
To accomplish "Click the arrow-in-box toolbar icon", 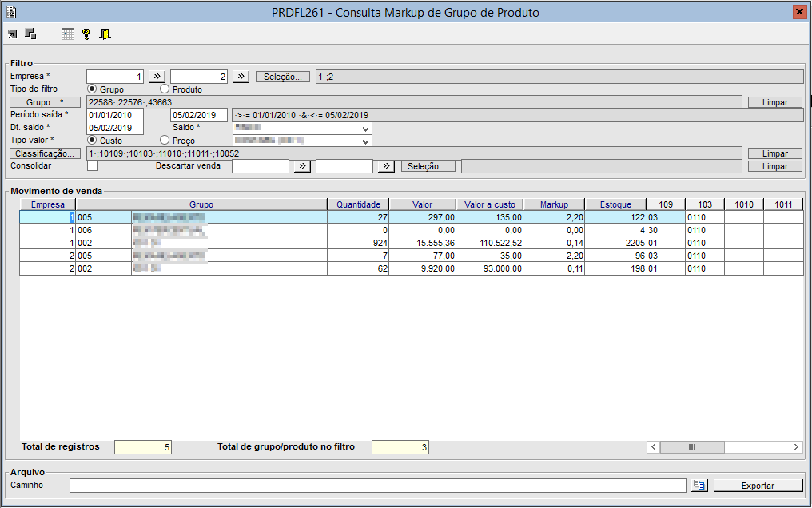I will click(13, 34).
